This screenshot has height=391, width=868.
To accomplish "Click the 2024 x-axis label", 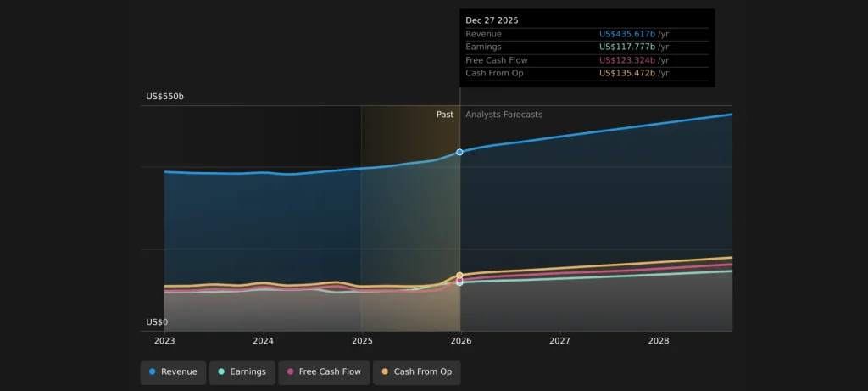I will pyautogui.click(x=263, y=341).
